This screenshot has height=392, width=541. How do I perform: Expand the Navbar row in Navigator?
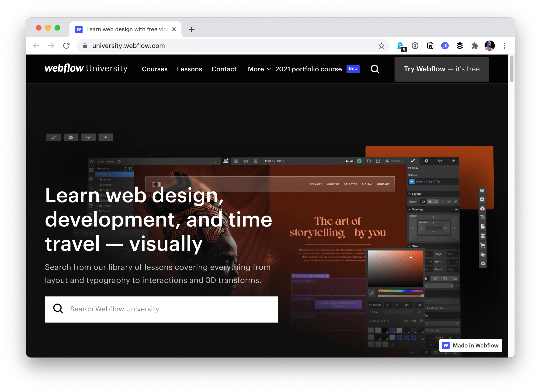(x=98, y=179)
